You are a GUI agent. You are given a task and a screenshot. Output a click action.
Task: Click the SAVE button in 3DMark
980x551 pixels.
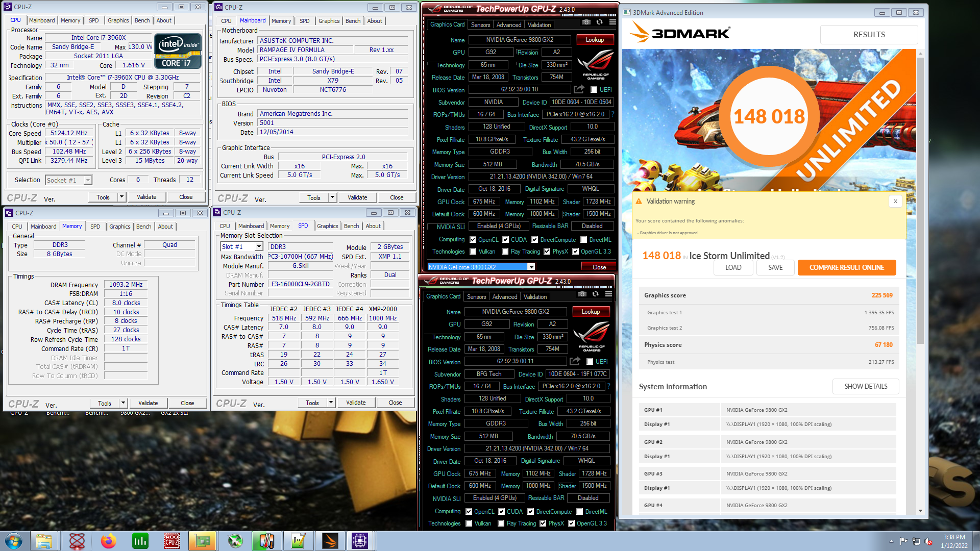(x=775, y=267)
